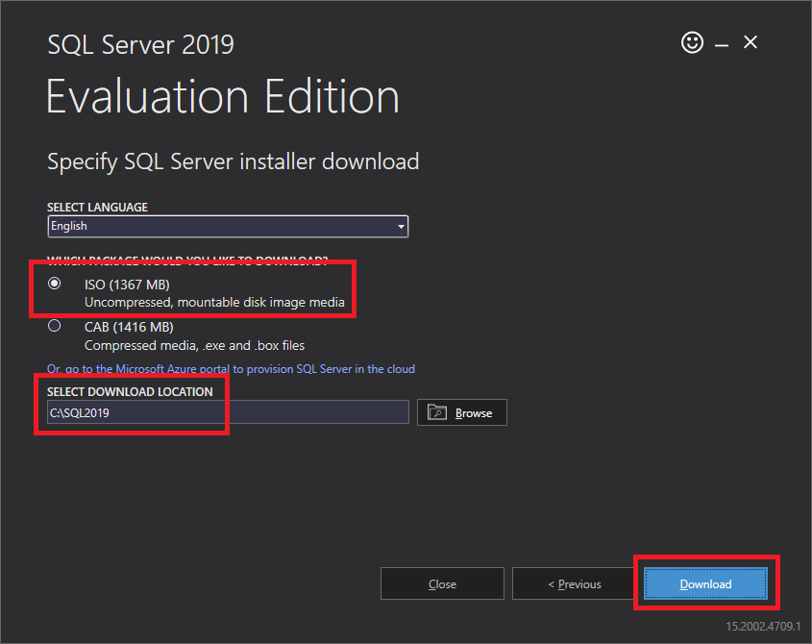The image size is (812, 644).
Task: Click the download location field with C:\SQL2019
Action: click(229, 412)
